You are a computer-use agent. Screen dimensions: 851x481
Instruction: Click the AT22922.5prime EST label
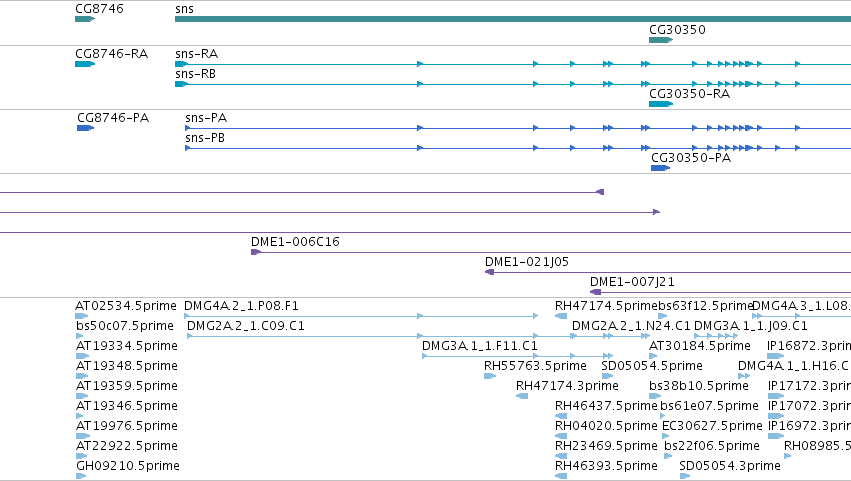coord(126,446)
